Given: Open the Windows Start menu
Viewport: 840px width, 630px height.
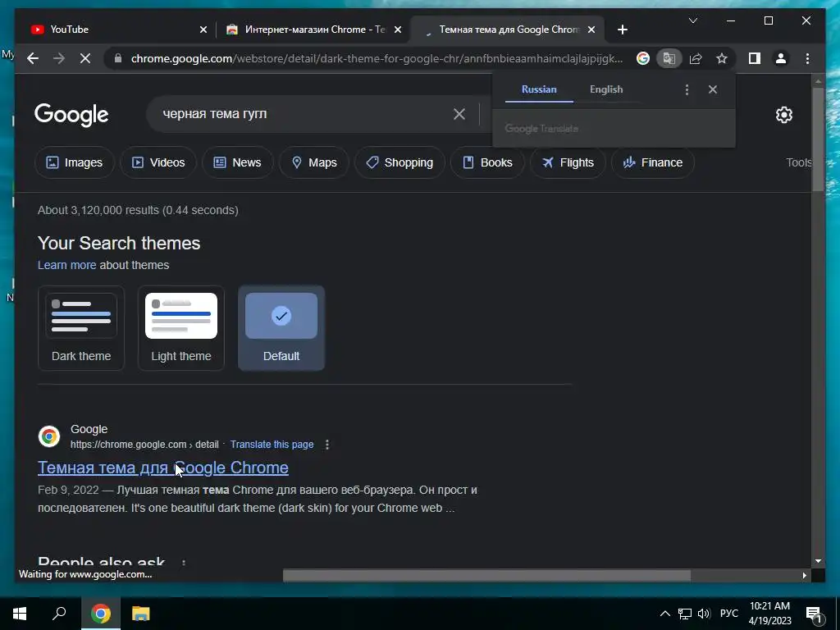Looking at the screenshot, I should coord(20,614).
